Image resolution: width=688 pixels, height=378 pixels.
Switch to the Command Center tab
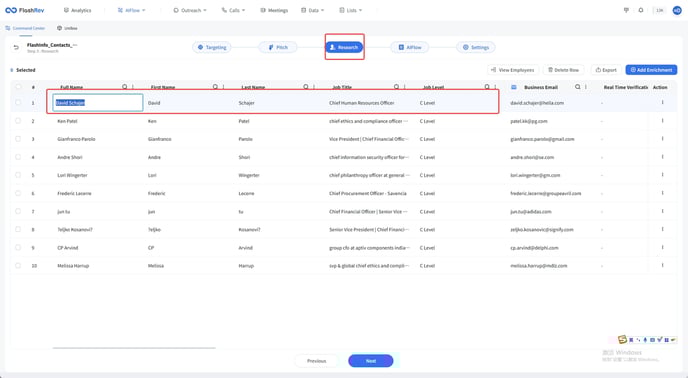tap(25, 28)
